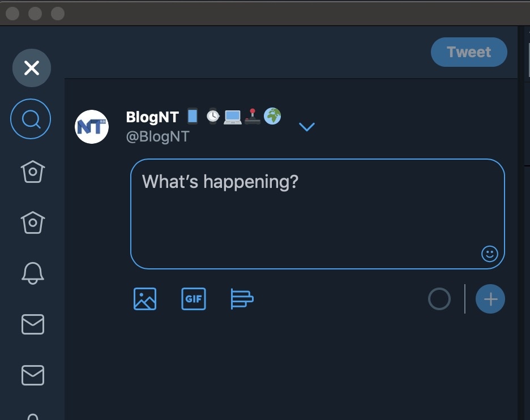The height and width of the screenshot is (420, 530).
Task: Click the Tweet button
Action: click(x=468, y=52)
